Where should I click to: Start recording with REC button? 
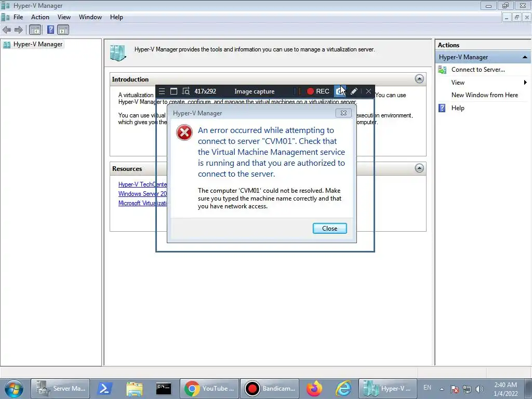click(x=318, y=91)
